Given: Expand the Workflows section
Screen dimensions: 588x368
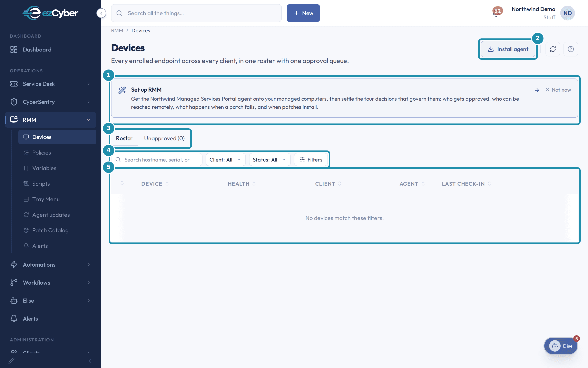Looking at the screenshot, I should (x=51, y=283).
